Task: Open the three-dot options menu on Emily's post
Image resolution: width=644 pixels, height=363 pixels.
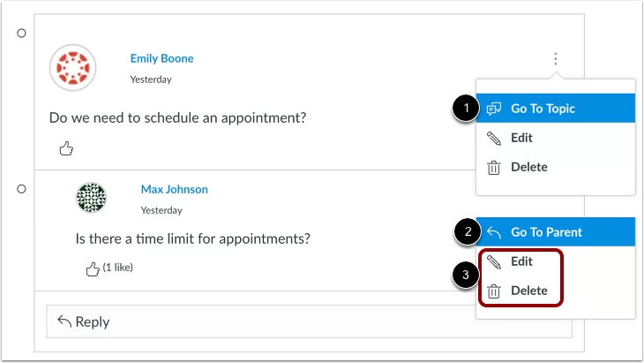Action: [x=555, y=59]
